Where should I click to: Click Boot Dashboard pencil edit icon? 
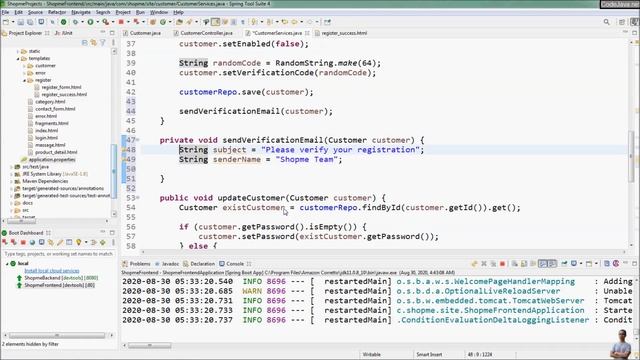coord(60,242)
